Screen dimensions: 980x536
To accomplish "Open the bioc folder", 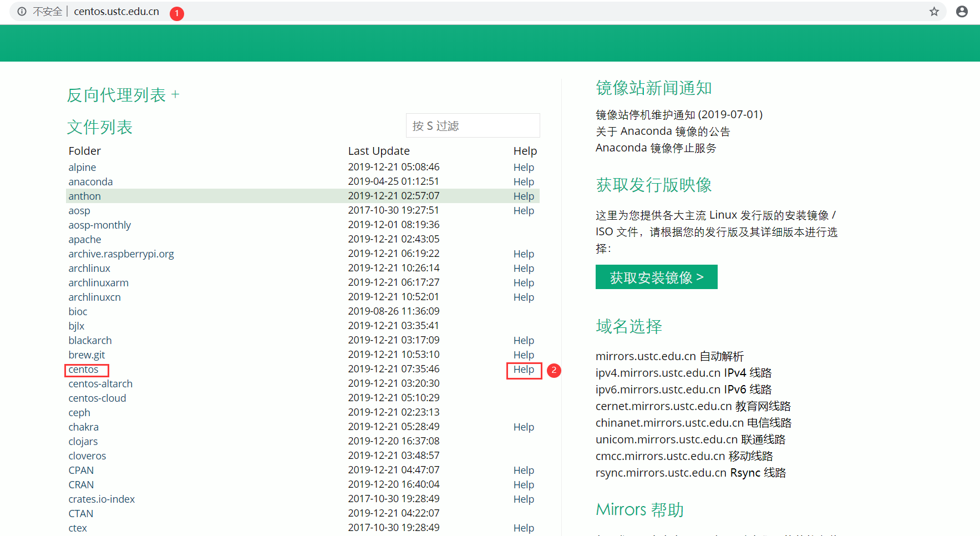I will 78,311.
